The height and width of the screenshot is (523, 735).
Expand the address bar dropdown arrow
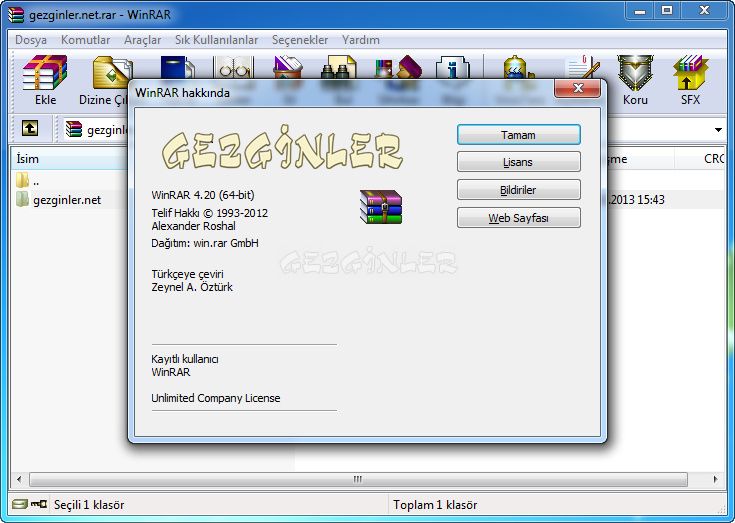click(718, 130)
